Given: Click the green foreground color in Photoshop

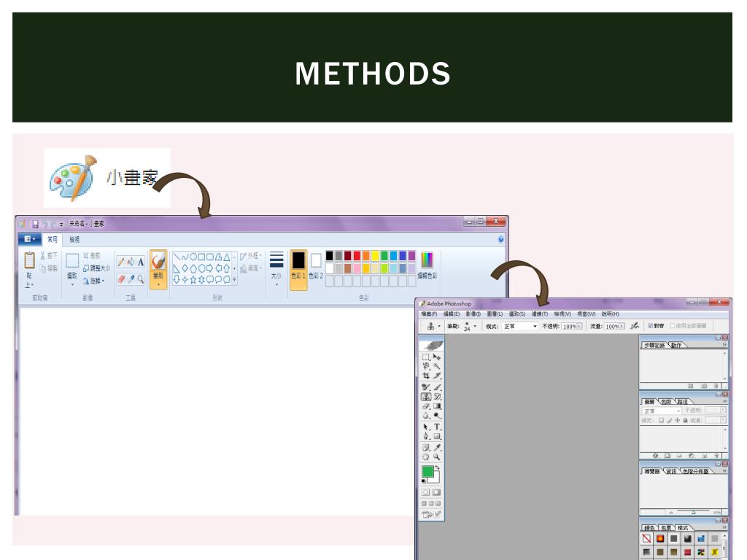Looking at the screenshot, I should (x=427, y=472).
